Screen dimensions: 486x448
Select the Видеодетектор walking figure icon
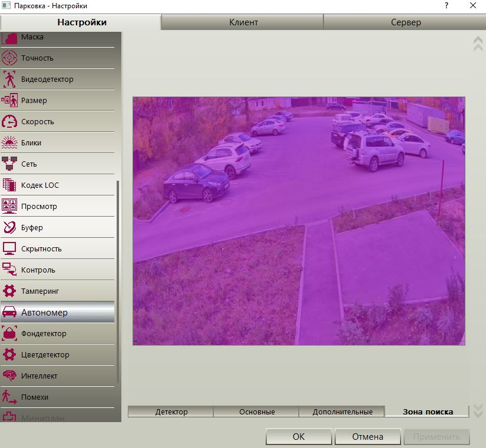(x=9, y=79)
